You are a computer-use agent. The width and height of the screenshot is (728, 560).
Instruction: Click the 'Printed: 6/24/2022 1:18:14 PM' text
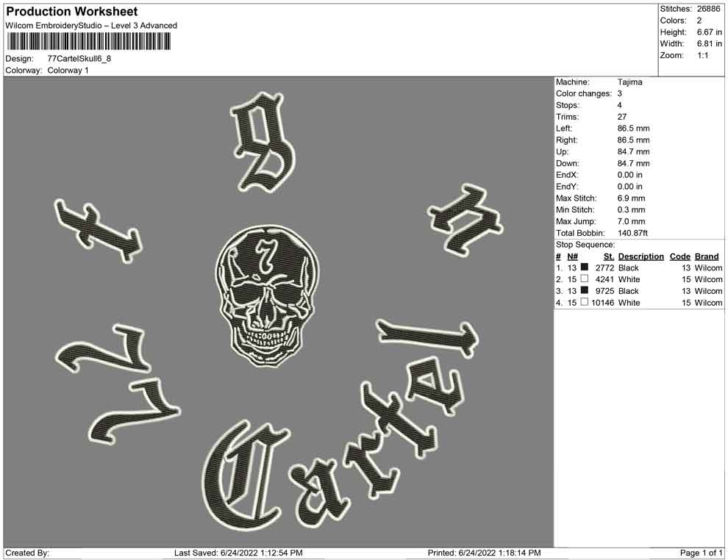[485, 553]
